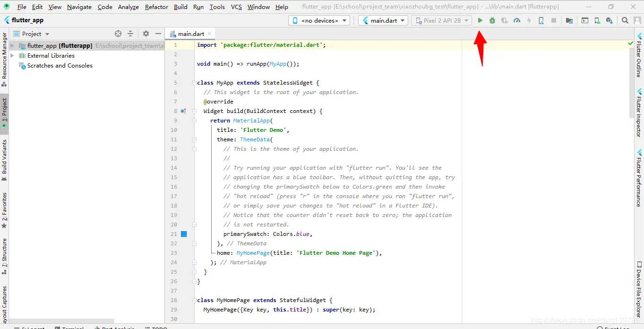This screenshot has height=329, width=644.
Task: Click the package:flutter/material.dart import string
Action: click(271, 45)
